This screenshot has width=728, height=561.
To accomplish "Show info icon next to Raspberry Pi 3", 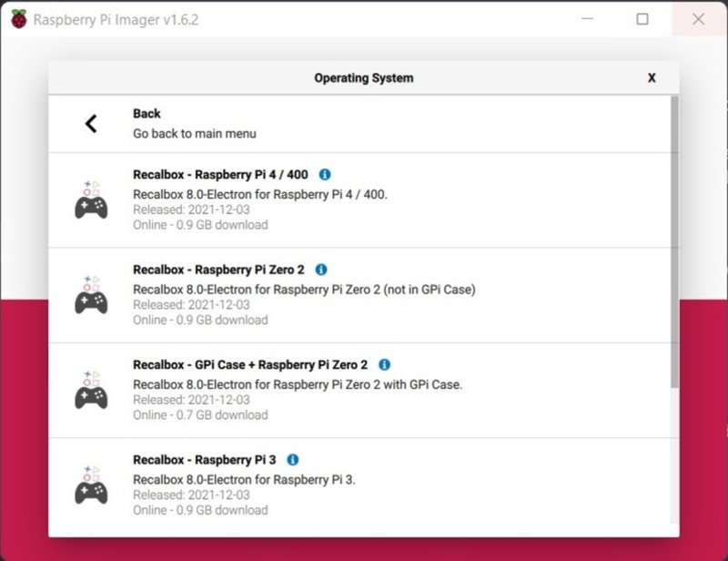I will coord(293,460).
